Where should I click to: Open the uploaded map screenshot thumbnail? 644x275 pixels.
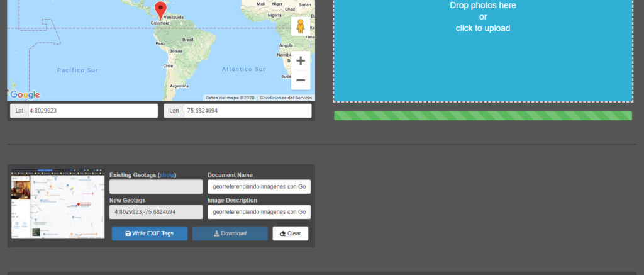pos(58,203)
